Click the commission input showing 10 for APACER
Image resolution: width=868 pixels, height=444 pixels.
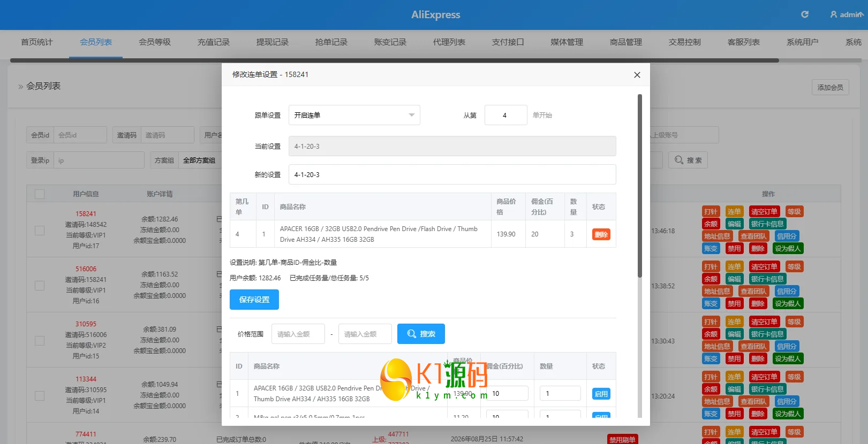click(x=507, y=393)
